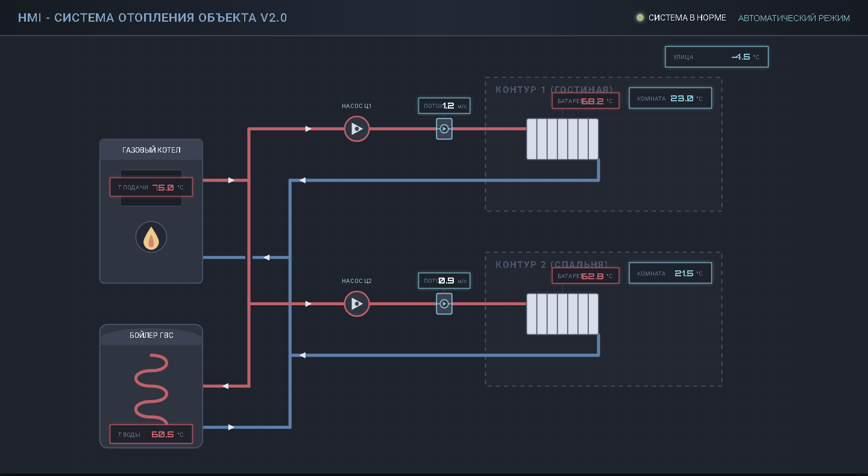Viewport: 868px width, 476px height.
Task: Select the Гостиная radiator in Контур 1
Action: tap(562, 139)
